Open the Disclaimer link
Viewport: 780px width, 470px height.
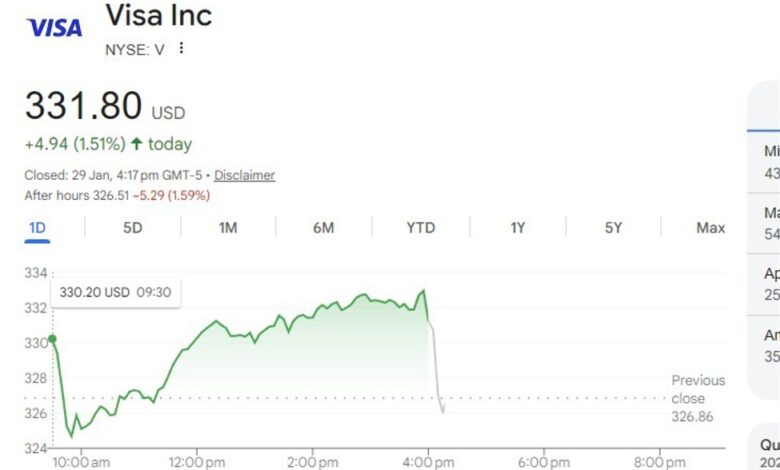tap(244, 175)
